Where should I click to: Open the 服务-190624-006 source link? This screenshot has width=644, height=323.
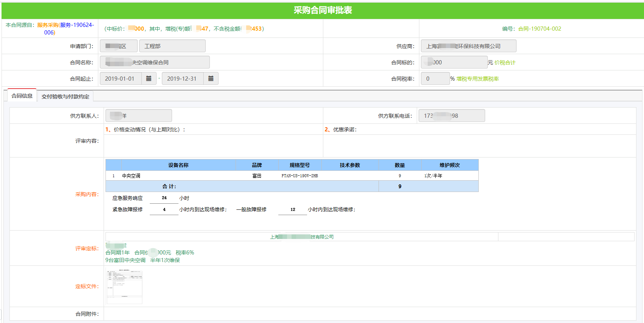tap(76, 25)
